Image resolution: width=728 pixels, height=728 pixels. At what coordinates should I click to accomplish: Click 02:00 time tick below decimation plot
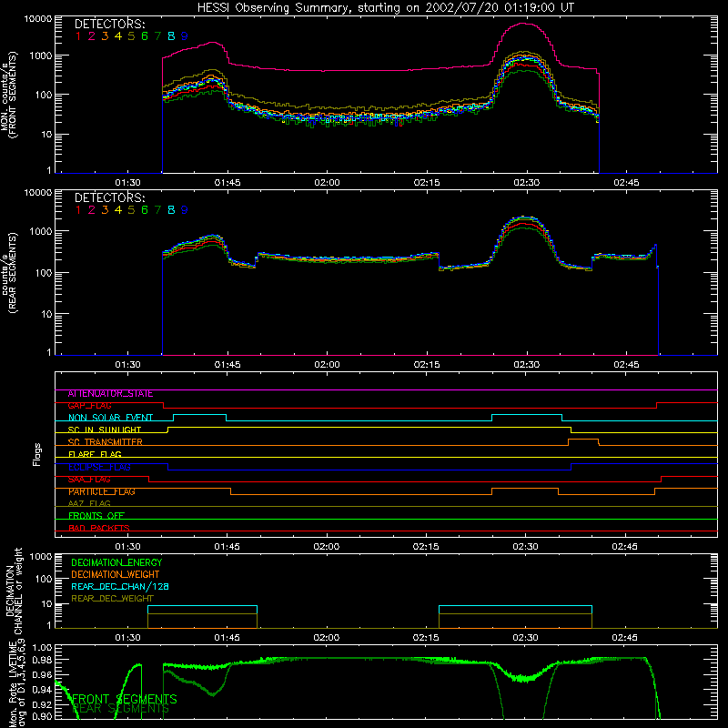pyautogui.click(x=326, y=638)
